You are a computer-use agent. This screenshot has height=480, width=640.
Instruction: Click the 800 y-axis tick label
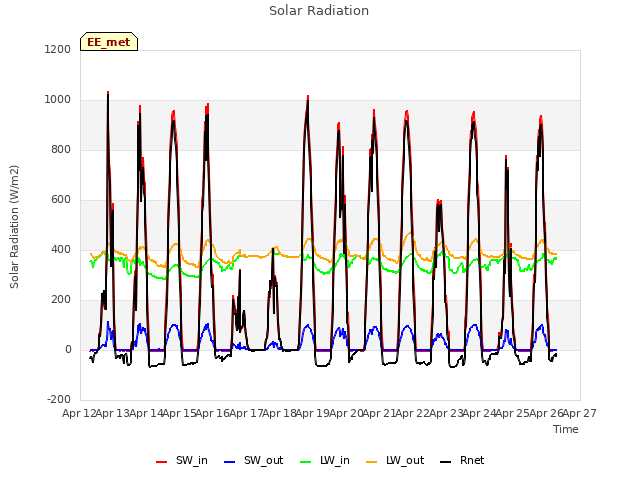[61, 150]
